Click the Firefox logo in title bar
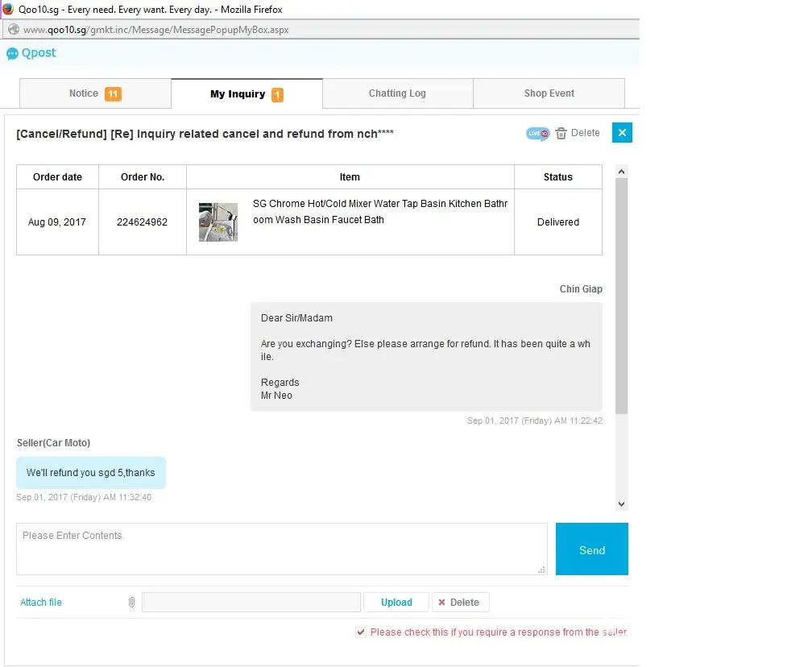Screen dimensions: 812x667 point(8,10)
